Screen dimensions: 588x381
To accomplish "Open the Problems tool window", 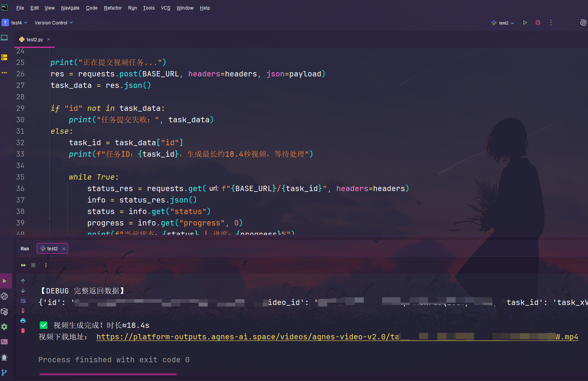I will click(x=5, y=357).
